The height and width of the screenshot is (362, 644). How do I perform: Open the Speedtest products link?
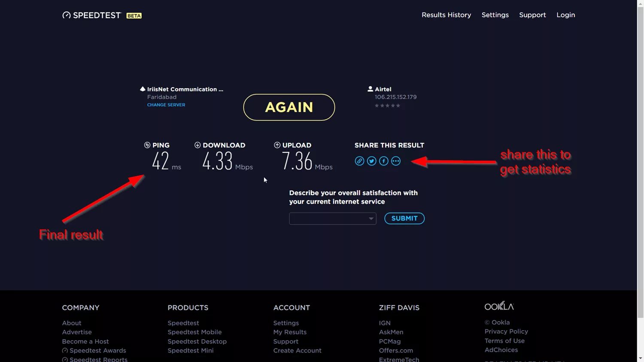(x=183, y=323)
